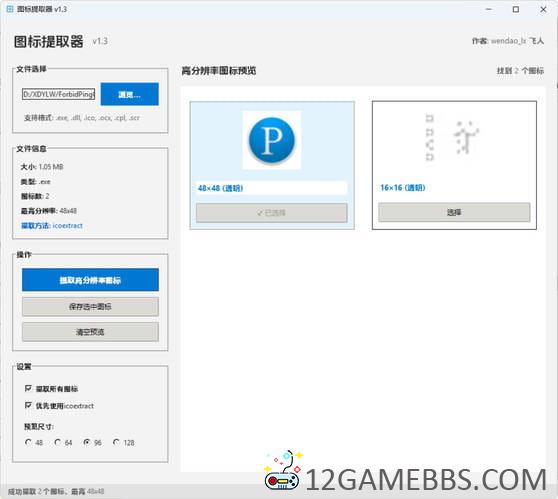Click the 提取高分辨率图标 extract button
The image size is (558, 499).
point(90,280)
